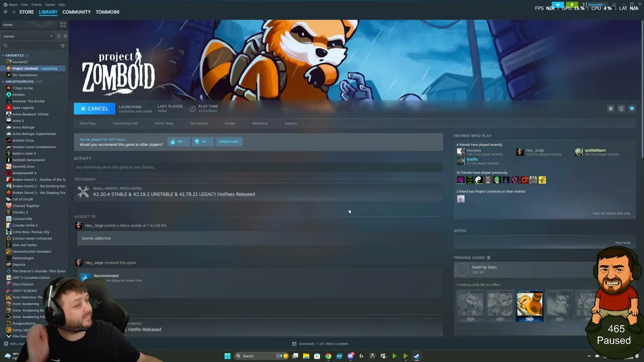Select the Aimlabs game icon in the library

pyautogui.click(x=9, y=95)
